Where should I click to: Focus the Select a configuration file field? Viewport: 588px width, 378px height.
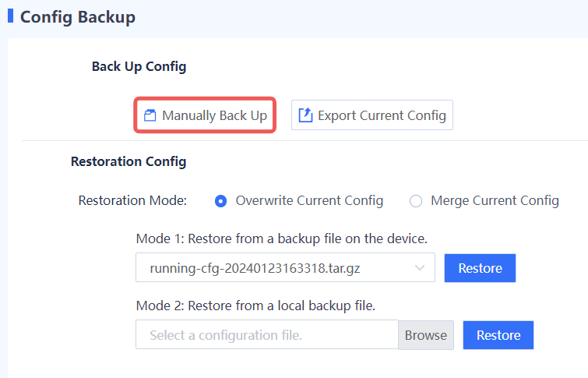(267, 335)
